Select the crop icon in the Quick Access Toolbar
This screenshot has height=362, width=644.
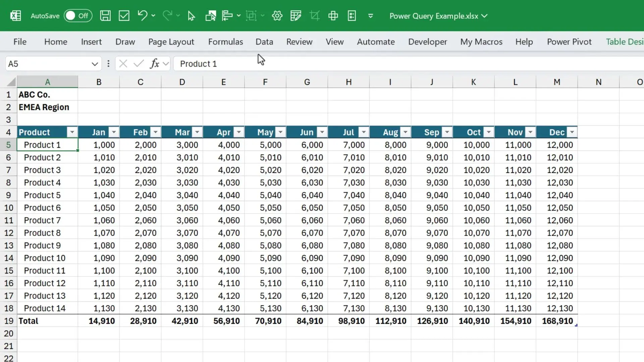click(x=314, y=15)
